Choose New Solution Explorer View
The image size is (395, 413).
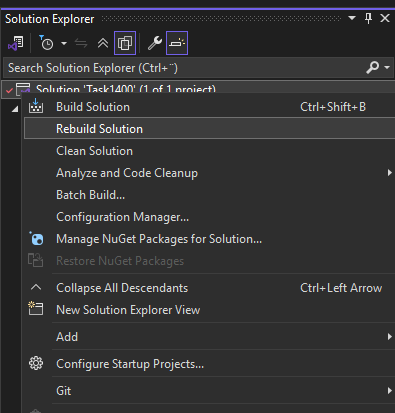(x=210, y=310)
